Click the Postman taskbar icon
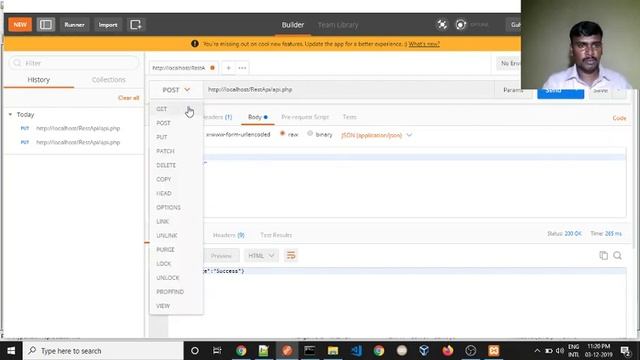 287,351
